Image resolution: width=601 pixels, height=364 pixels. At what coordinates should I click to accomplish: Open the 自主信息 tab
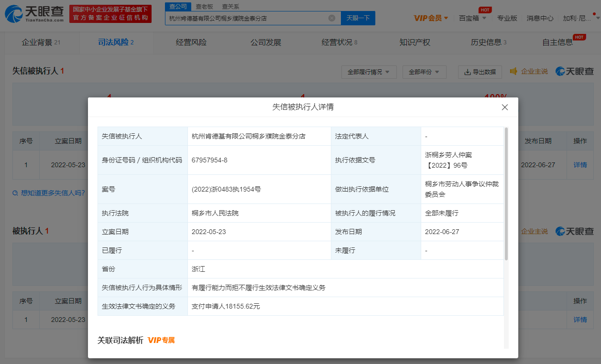(x=557, y=43)
